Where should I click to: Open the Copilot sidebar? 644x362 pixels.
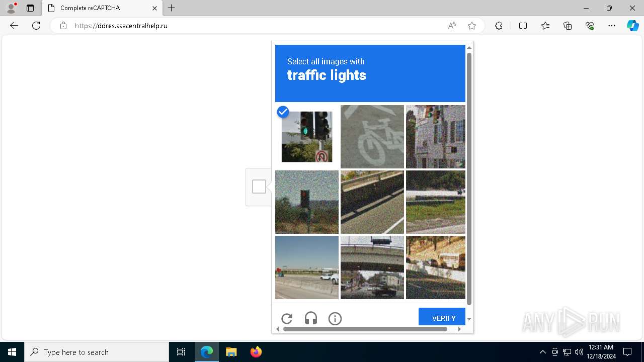[x=632, y=26]
